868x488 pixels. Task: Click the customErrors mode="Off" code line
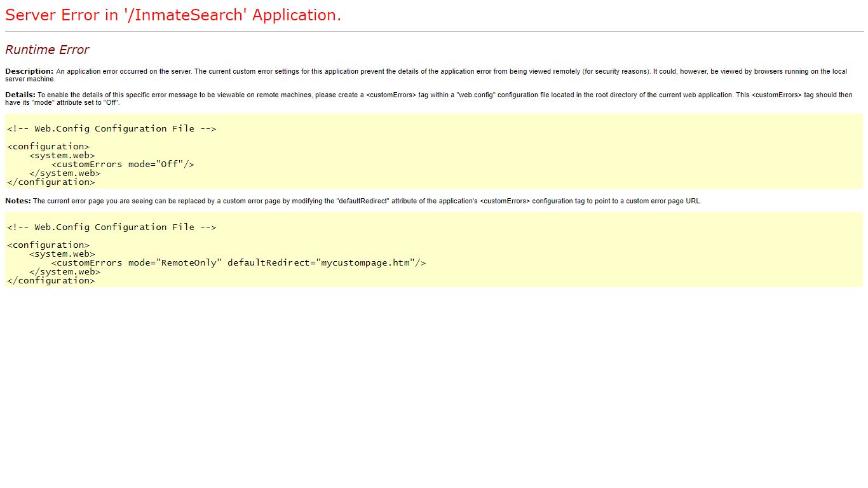(x=123, y=164)
